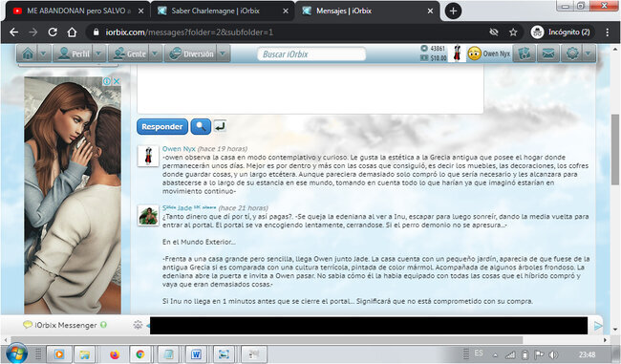Screen dimensions: 621x364
Task: Switch to the ME ABANDONAN YouTube tab
Action: pos(77,11)
